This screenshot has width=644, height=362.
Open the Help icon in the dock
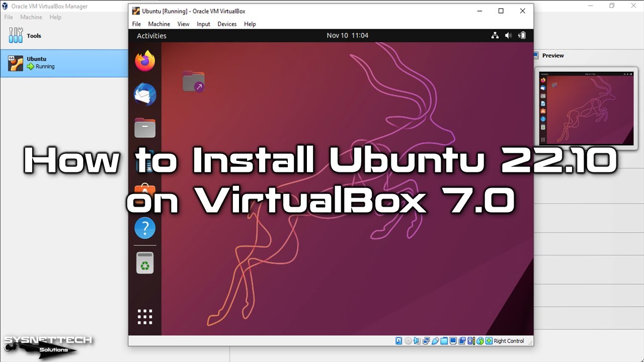coord(145,228)
